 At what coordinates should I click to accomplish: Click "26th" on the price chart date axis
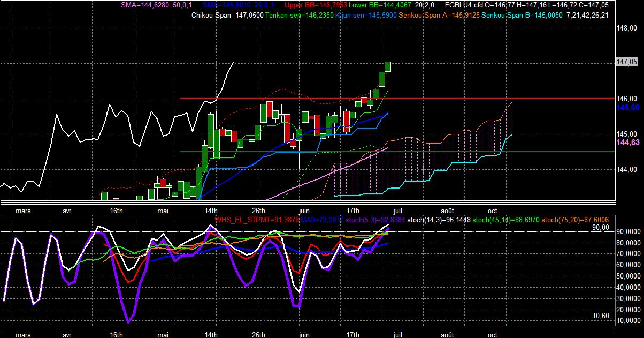259,210
